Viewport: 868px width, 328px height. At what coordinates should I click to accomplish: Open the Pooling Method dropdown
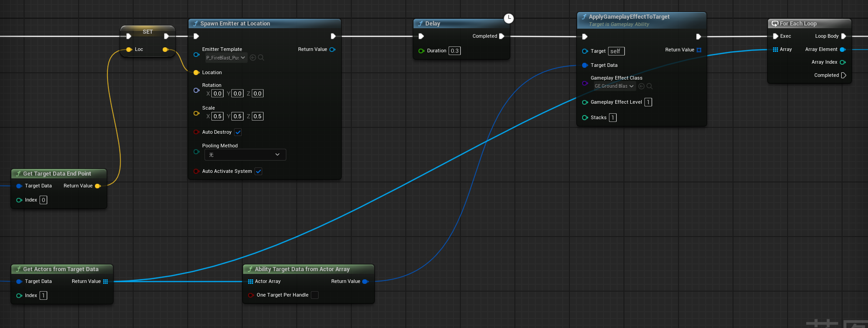tap(245, 155)
